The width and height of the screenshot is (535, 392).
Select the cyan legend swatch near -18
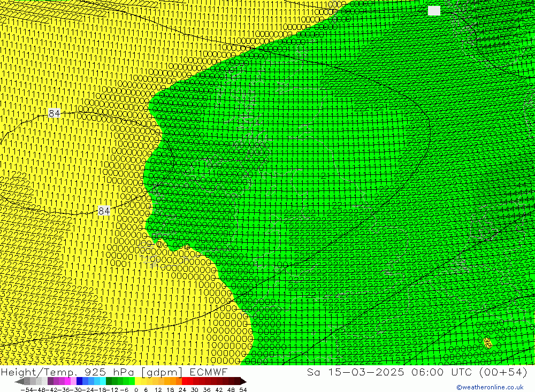103,381
